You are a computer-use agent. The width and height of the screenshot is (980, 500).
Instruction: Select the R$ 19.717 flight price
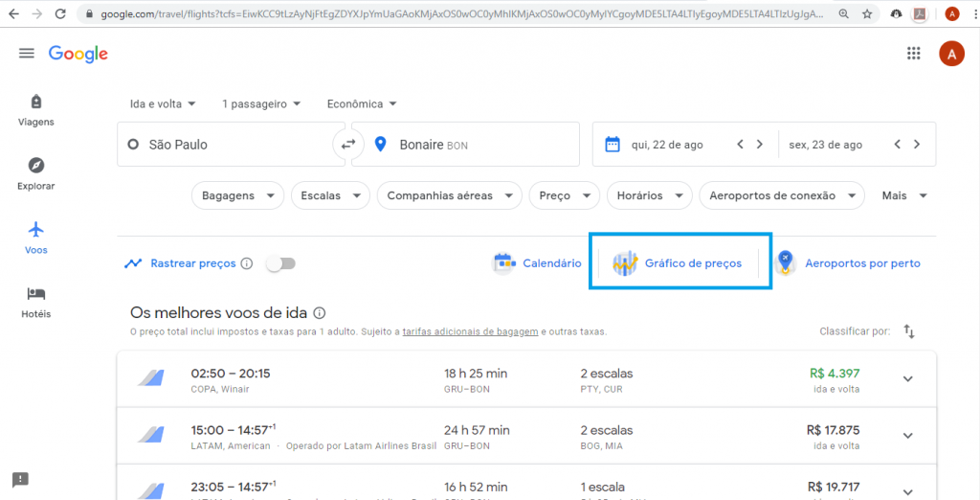pyautogui.click(x=834, y=487)
